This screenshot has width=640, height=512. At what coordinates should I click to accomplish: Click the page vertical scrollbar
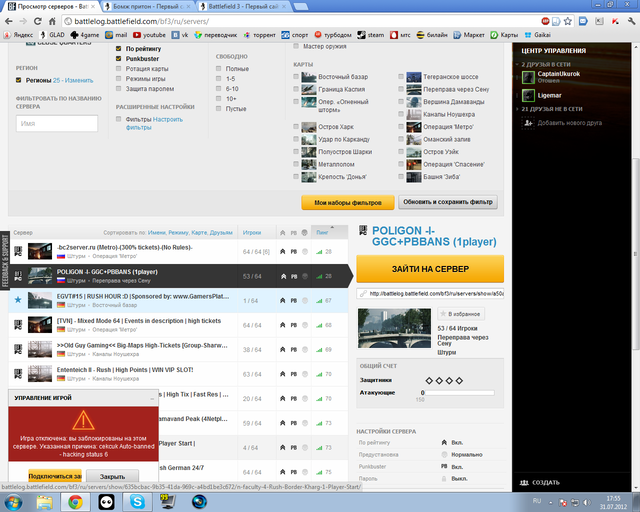point(635,253)
